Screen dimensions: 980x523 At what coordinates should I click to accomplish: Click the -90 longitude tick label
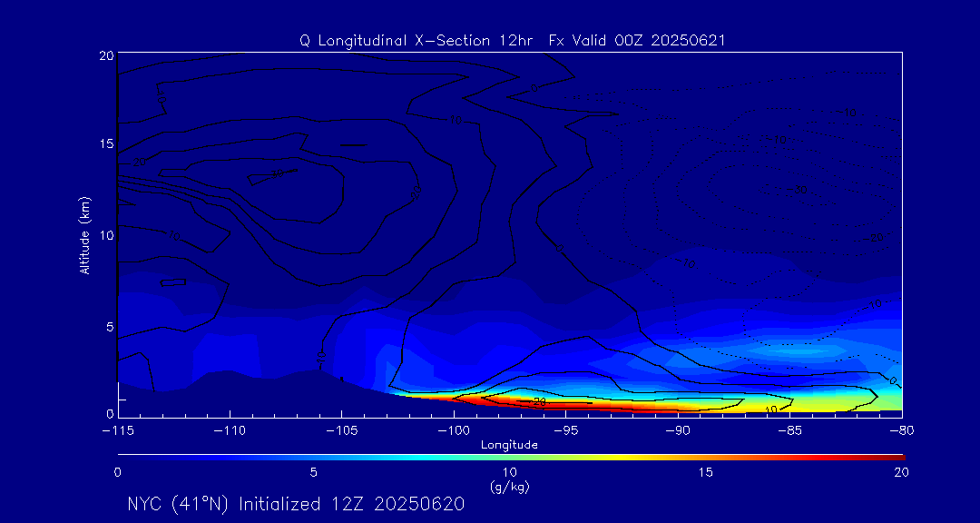pos(678,431)
